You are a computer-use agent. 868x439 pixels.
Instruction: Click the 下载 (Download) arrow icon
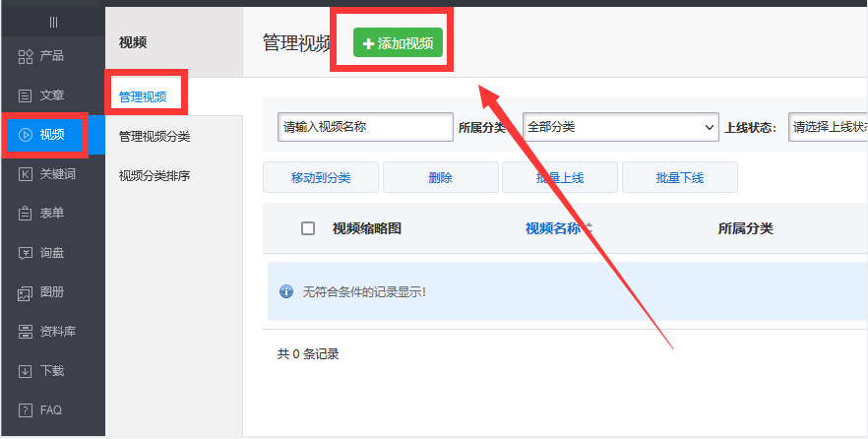click(x=26, y=371)
